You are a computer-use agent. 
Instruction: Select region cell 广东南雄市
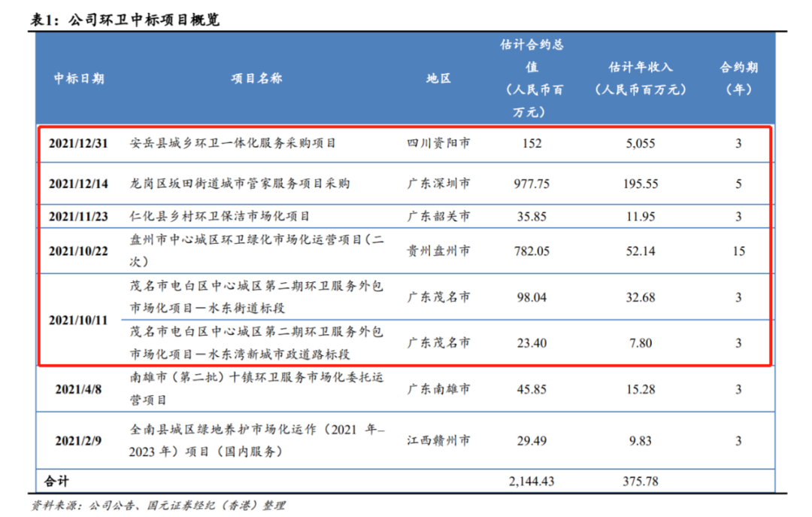click(x=438, y=389)
